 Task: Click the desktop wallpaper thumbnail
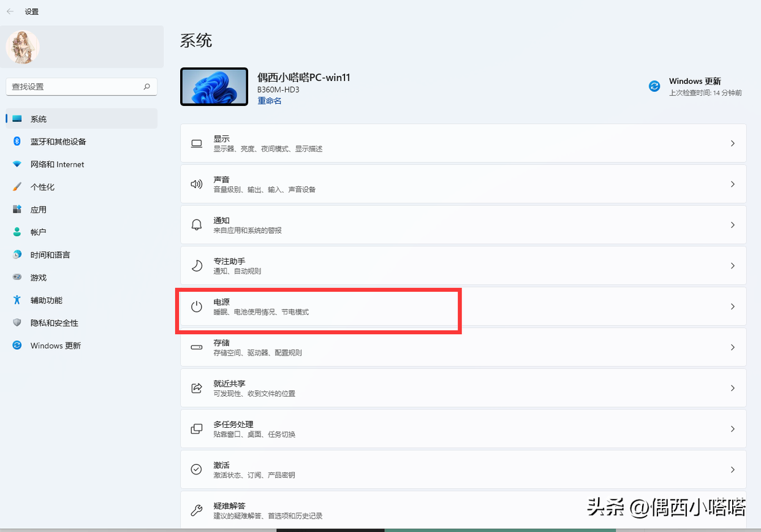[214, 86]
